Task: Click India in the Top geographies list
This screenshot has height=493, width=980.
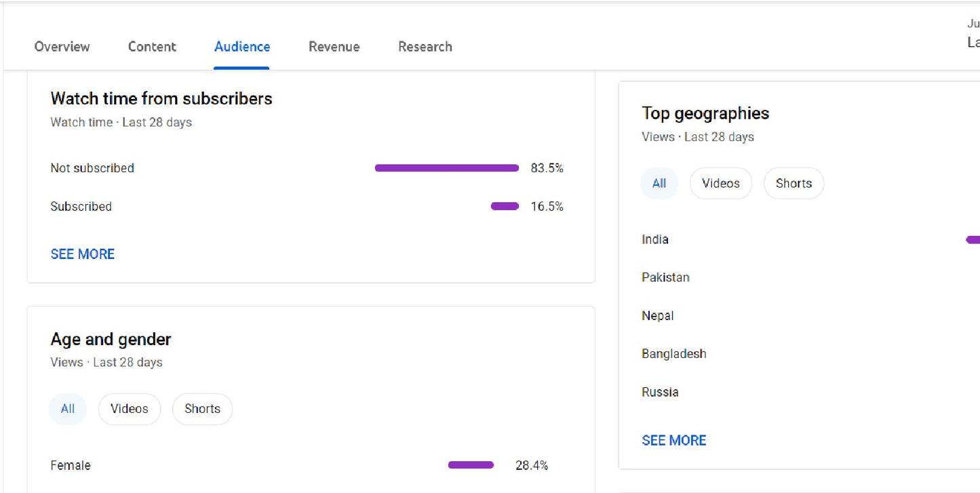Action: [655, 239]
